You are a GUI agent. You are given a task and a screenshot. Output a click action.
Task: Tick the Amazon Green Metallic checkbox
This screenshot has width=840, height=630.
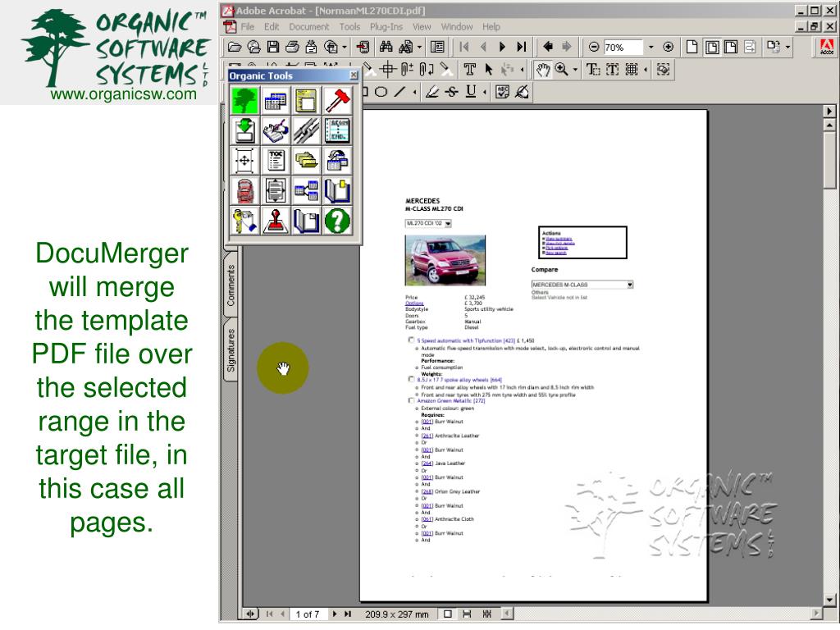point(411,400)
